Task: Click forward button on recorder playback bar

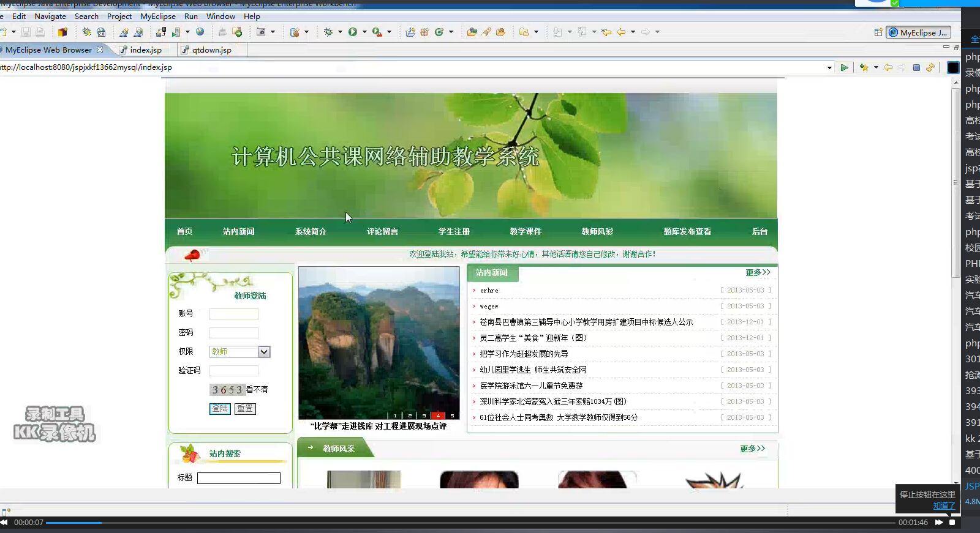Action: point(939,523)
